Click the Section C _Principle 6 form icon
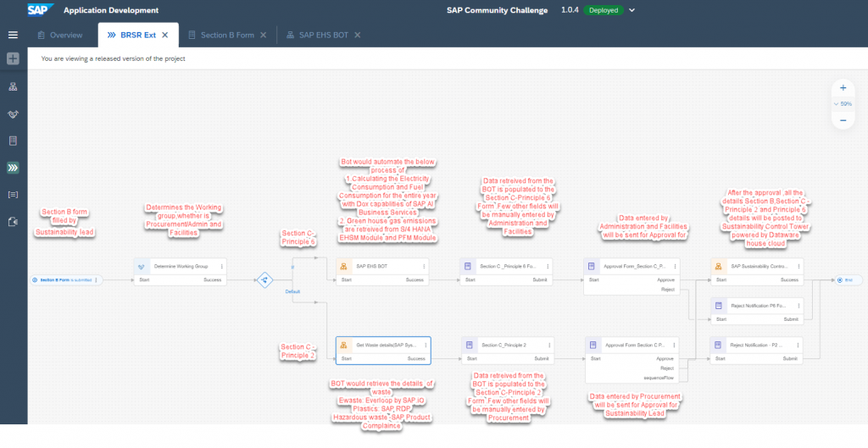868x448 pixels. [x=468, y=266]
